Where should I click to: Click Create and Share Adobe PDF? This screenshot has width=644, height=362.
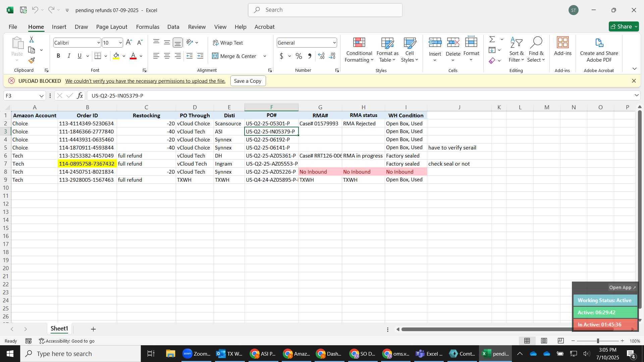599,50
